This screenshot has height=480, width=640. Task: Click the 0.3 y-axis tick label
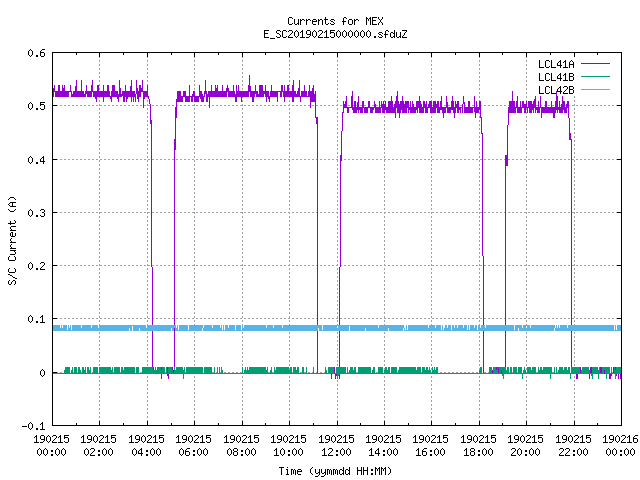pyautogui.click(x=36, y=213)
